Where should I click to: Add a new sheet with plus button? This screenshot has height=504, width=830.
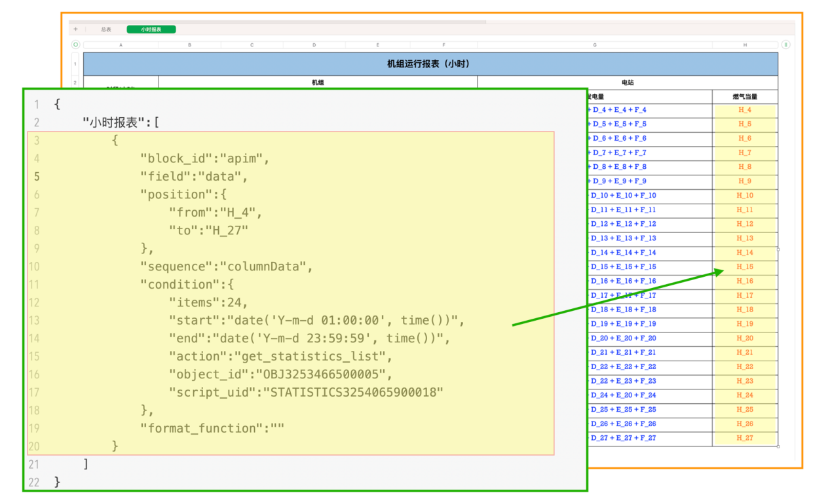[75, 29]
